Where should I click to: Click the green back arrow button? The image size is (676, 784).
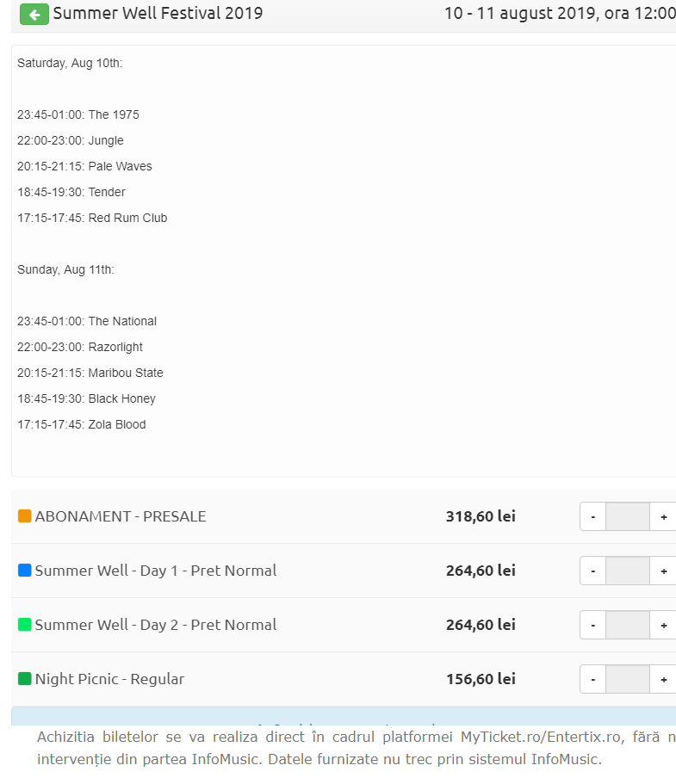(x=34, y=15)
